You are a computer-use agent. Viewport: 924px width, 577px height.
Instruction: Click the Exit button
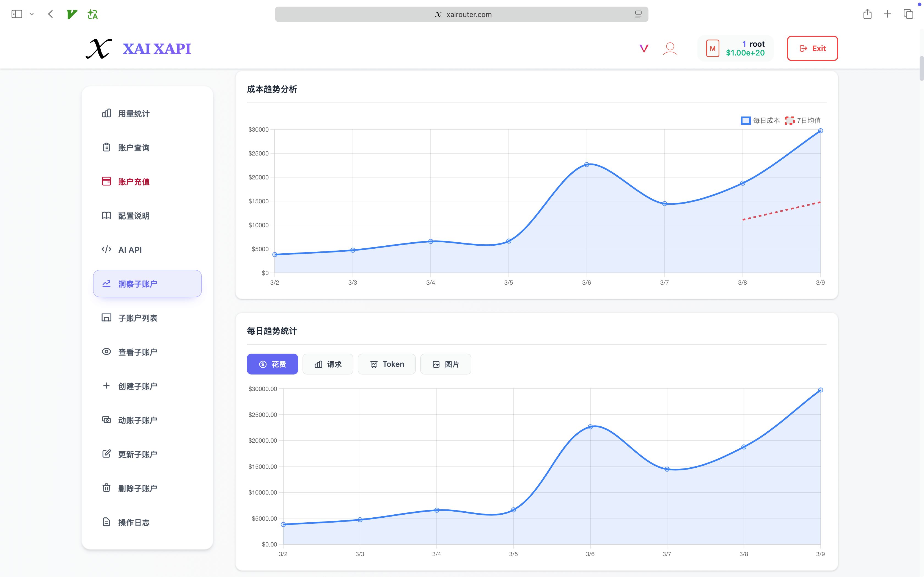(x=812, y=48)
